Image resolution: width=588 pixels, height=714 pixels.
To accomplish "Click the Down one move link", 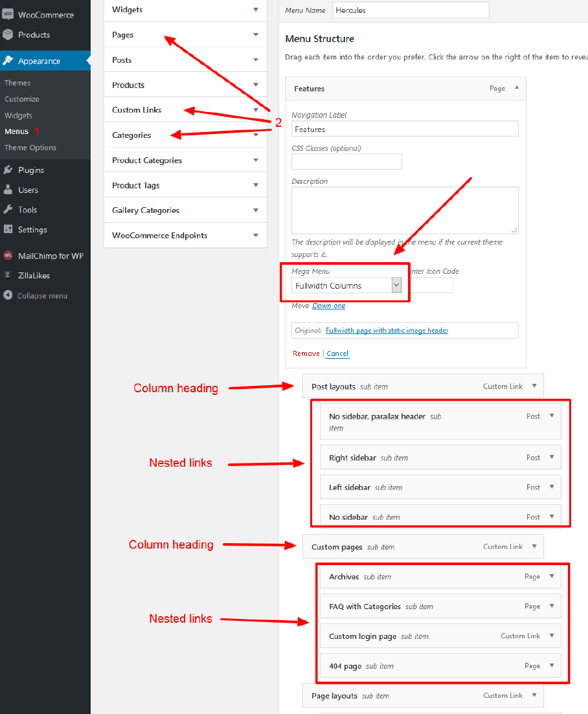I will click(x=328, y=306).
